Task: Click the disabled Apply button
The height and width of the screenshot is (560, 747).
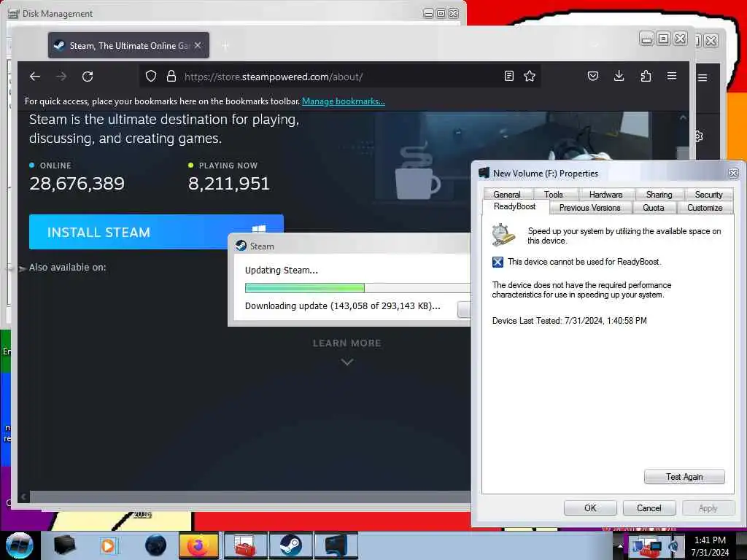Action: (708, 508)
